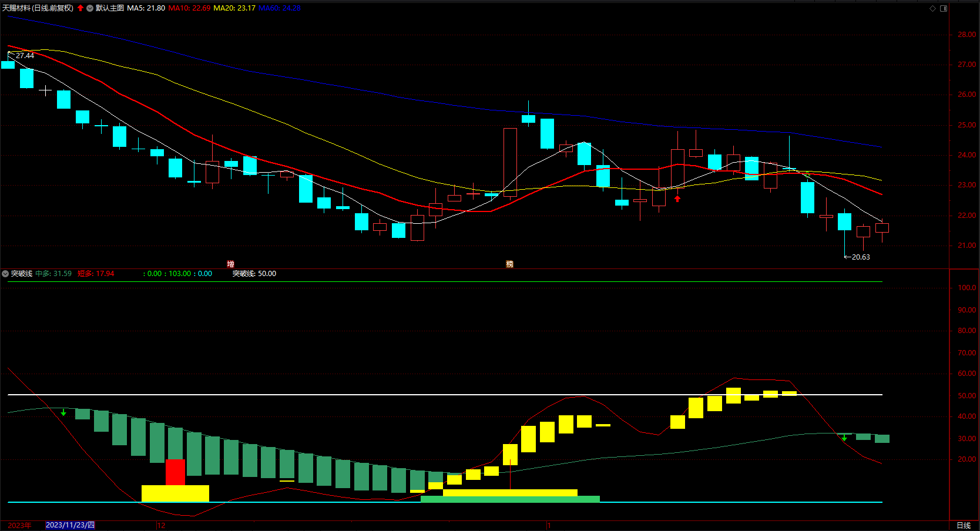Click the 榜 marker below the candlesticks

pos(509,264)
